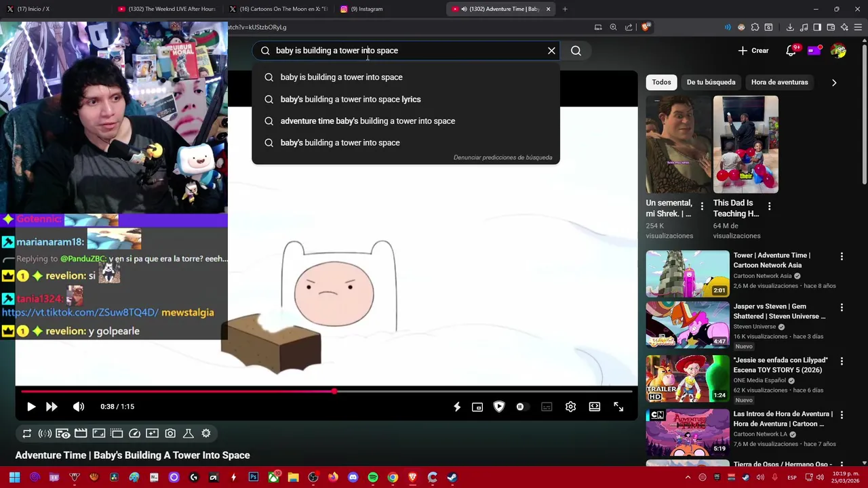This screenshot has width=868, height=488.
Task: Open the "Un semental, mi Shrek" short thumbnail
Action: click(678, 144)
